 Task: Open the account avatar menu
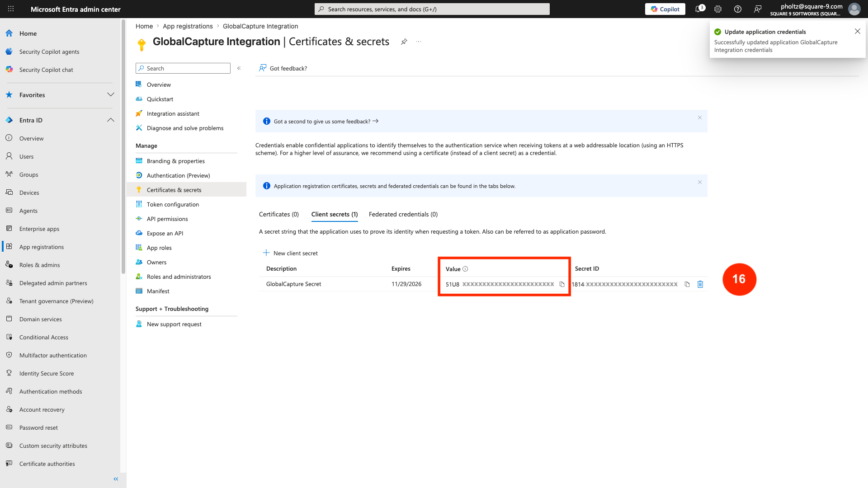tap(854, 9)
